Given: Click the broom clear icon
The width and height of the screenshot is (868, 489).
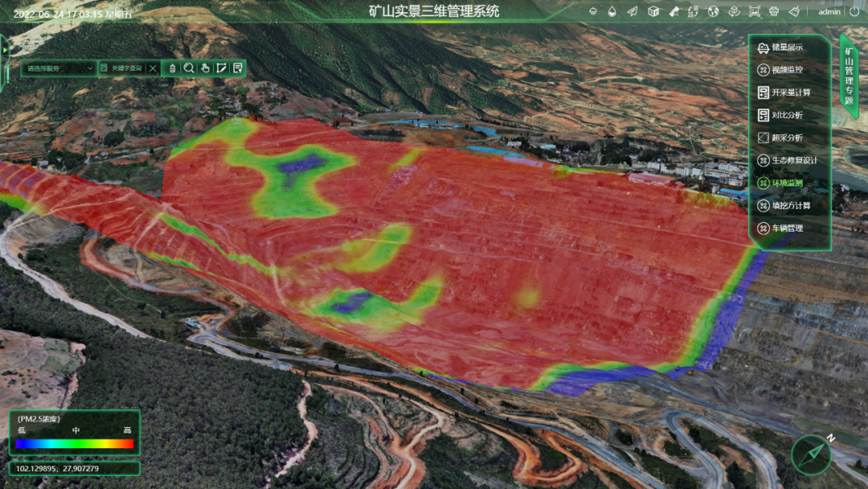Looking at the screenshot, I should click(794, 11).
